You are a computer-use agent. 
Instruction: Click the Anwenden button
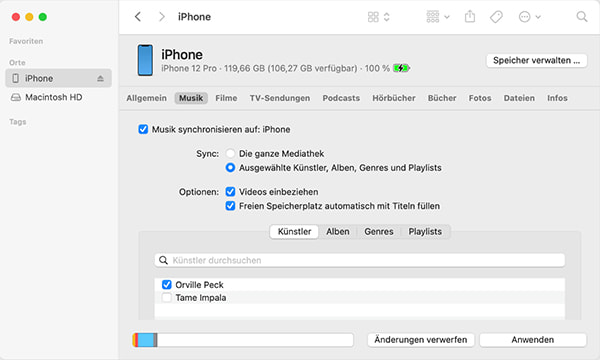533,340
